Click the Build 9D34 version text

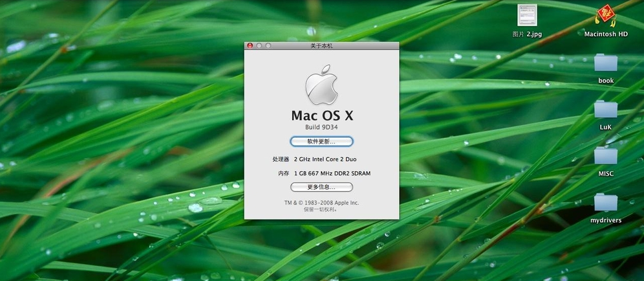(x=321, y=128)
